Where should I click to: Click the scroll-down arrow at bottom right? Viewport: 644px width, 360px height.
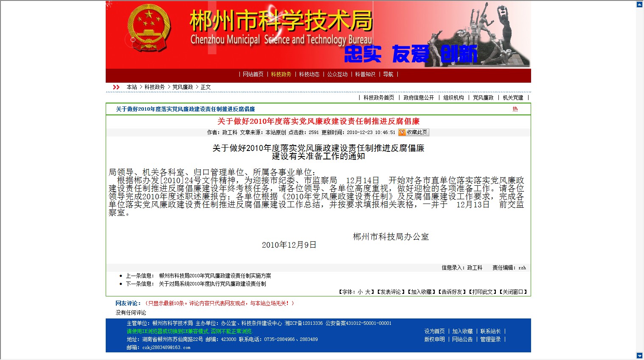640,356
